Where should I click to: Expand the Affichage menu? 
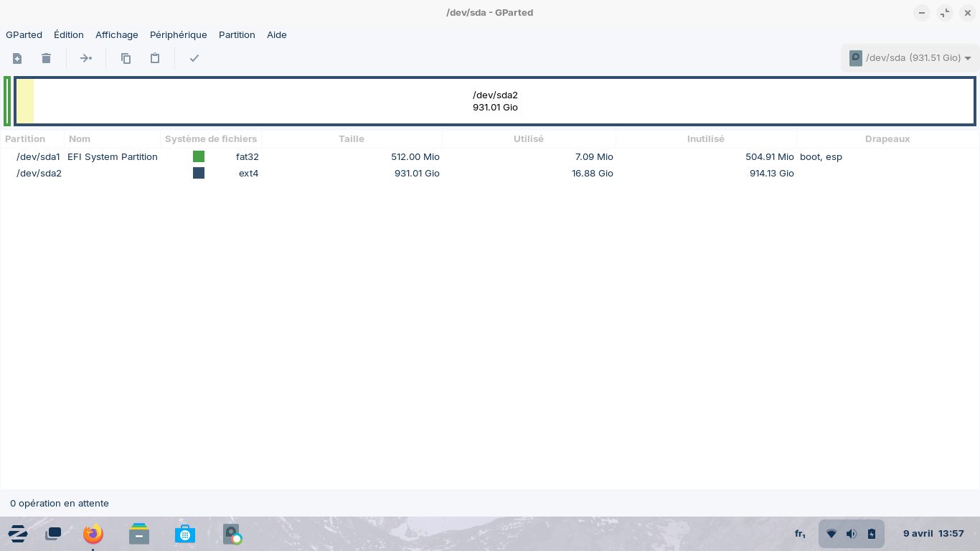116,34
